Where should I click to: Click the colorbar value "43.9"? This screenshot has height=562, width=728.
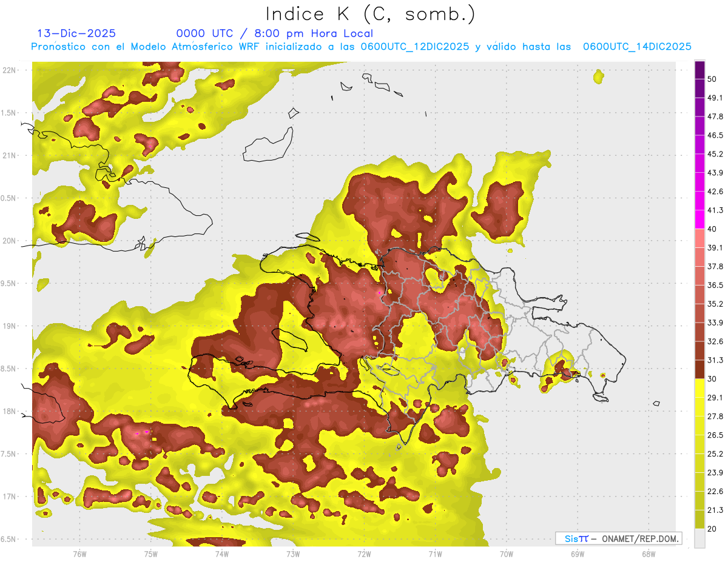(715, 173)
